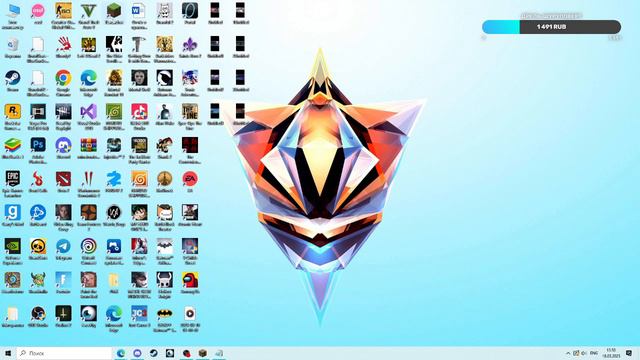Open the Minecraft grass block shortcut

114,11
